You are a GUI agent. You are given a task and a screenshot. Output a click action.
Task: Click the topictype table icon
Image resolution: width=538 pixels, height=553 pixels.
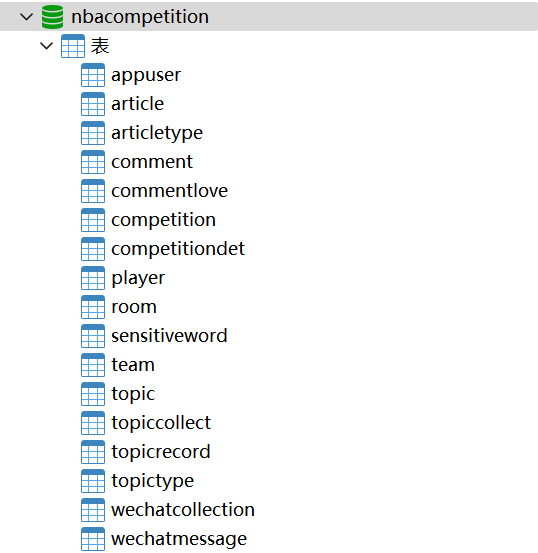[93, 481]
